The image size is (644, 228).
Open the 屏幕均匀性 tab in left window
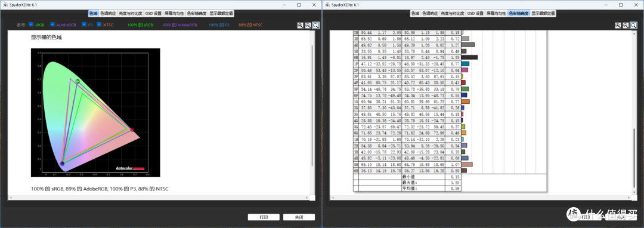click(175, 13)
